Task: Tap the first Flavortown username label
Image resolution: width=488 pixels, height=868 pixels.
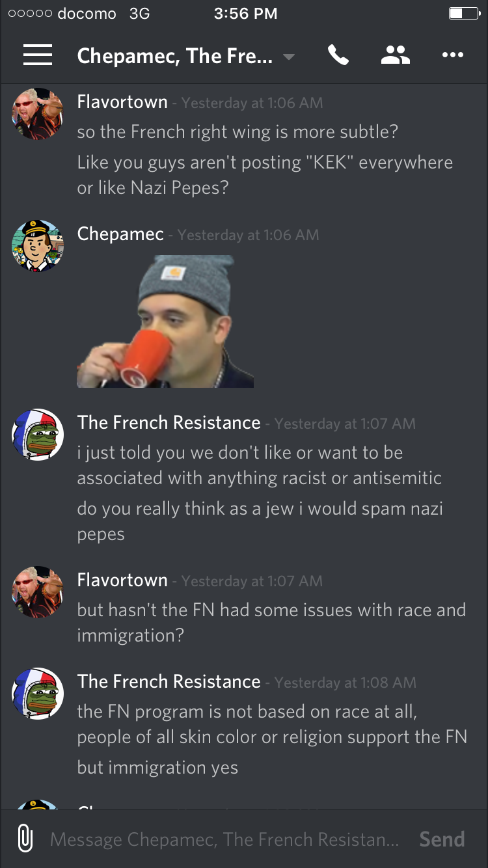Action: click(122, 102)
